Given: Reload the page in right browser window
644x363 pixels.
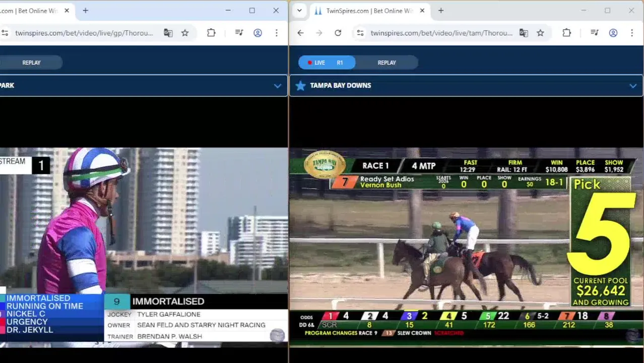Looking at the screenshot, I should [x=338, y=33].
